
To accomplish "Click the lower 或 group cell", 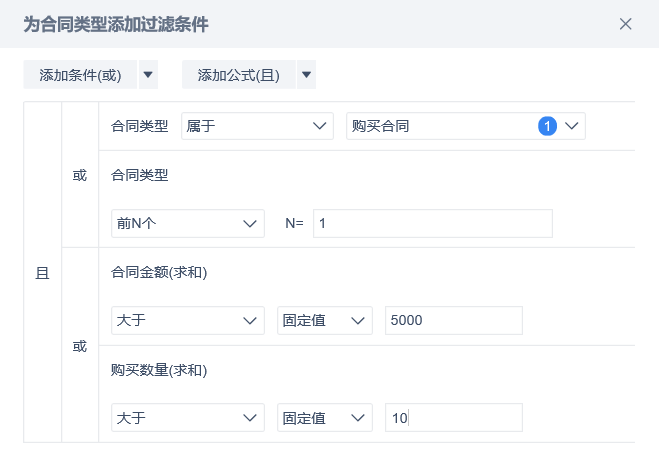I will (x=80, y=346).
